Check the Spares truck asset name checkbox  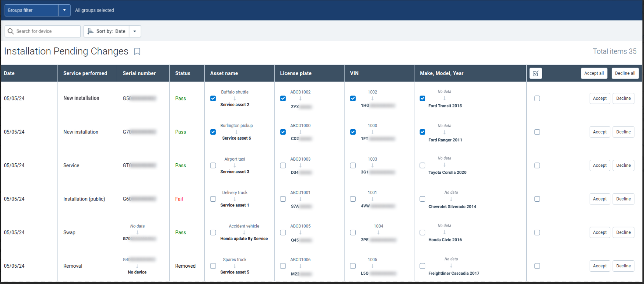pos(213,266)
